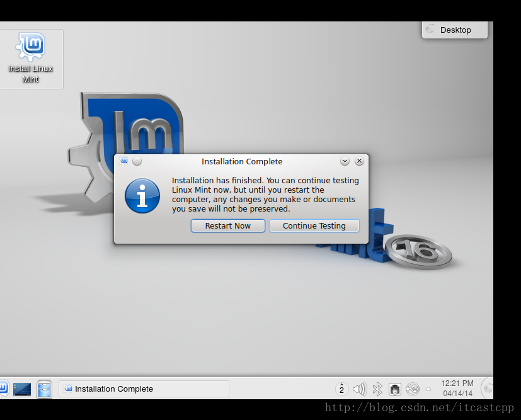The image size is (521, 420).
Task: Expand hidden tray icons with the arrow
Action: coord(428,389)
